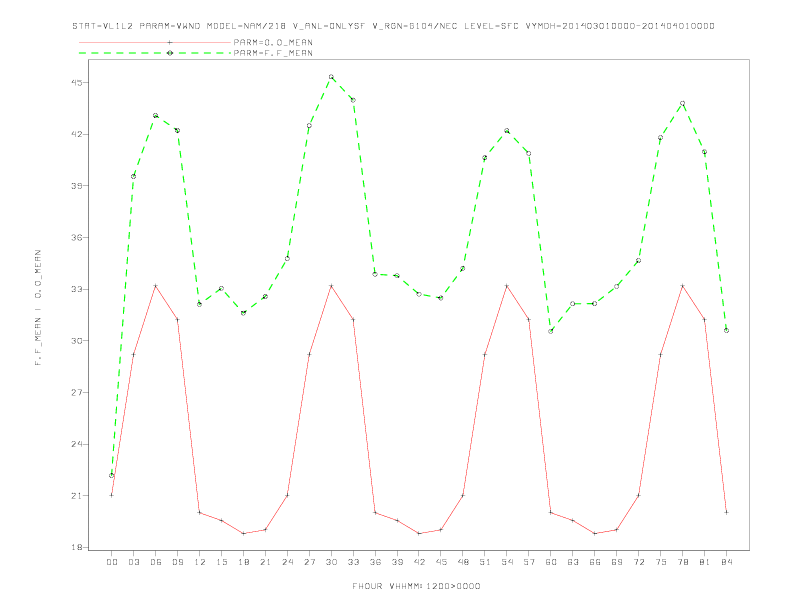Click y-axis tick value 24
The image size is (792, 612).
click(x=77, y=444)
